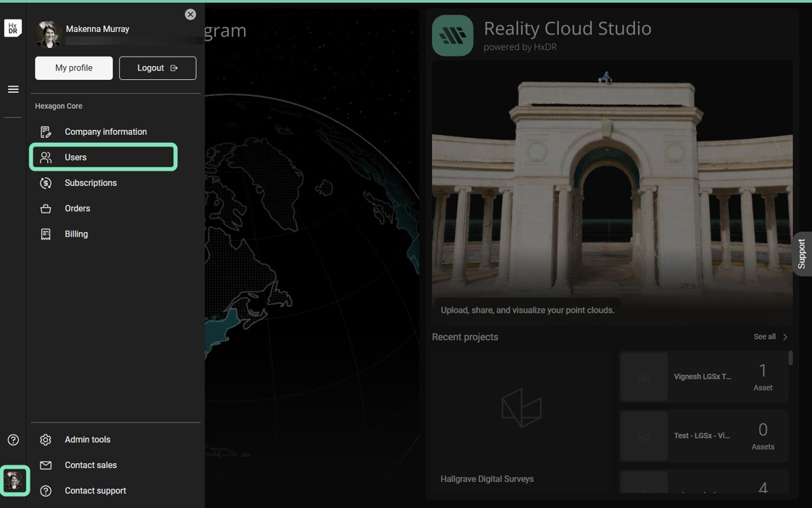Click the arch point cloud preview image
The width and height of the screenshot is (812, 508).
pos(612,192)
